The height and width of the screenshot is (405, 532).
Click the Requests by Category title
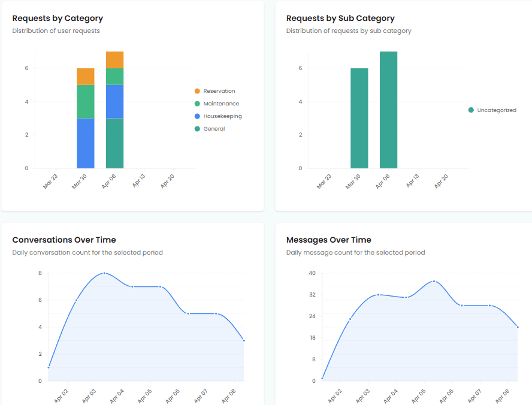click(58, 19)
